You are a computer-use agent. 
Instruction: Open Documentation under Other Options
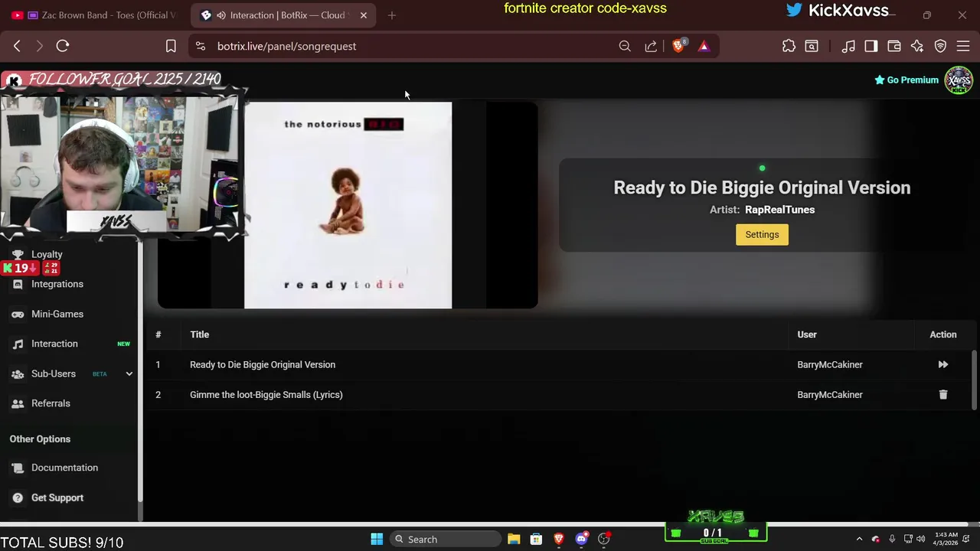[64, 468]
